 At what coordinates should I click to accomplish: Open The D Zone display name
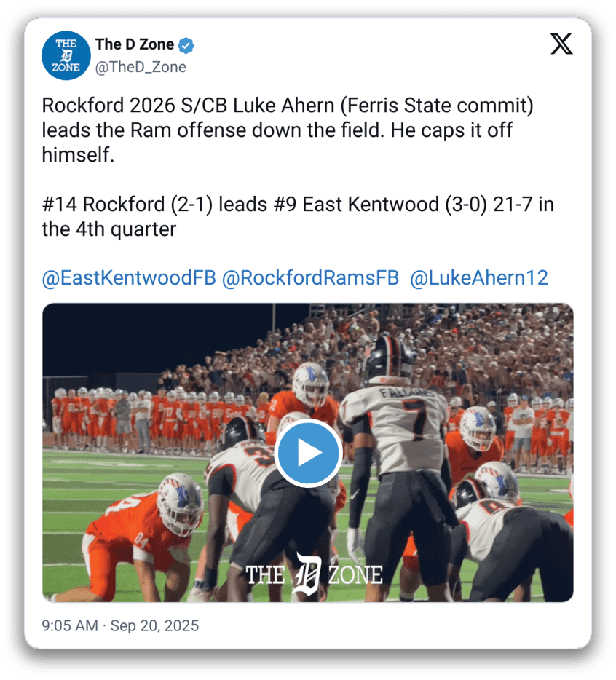135,44
